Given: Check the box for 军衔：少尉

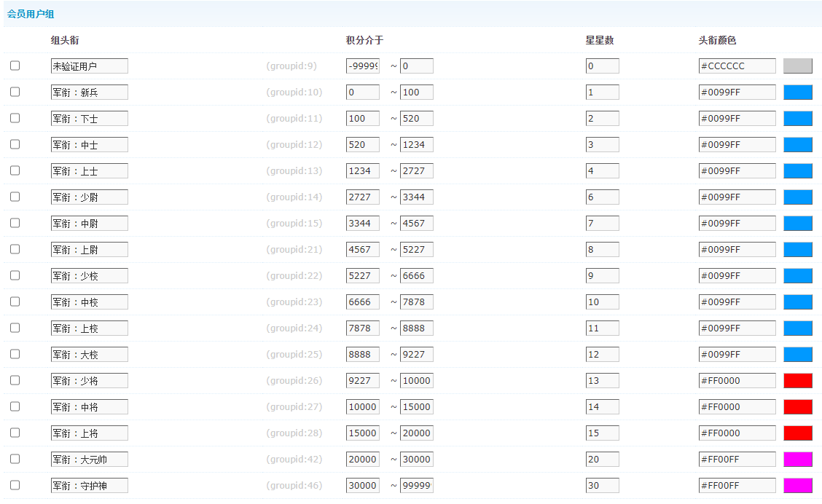Looking at the screenshot, I should point(15,197).
